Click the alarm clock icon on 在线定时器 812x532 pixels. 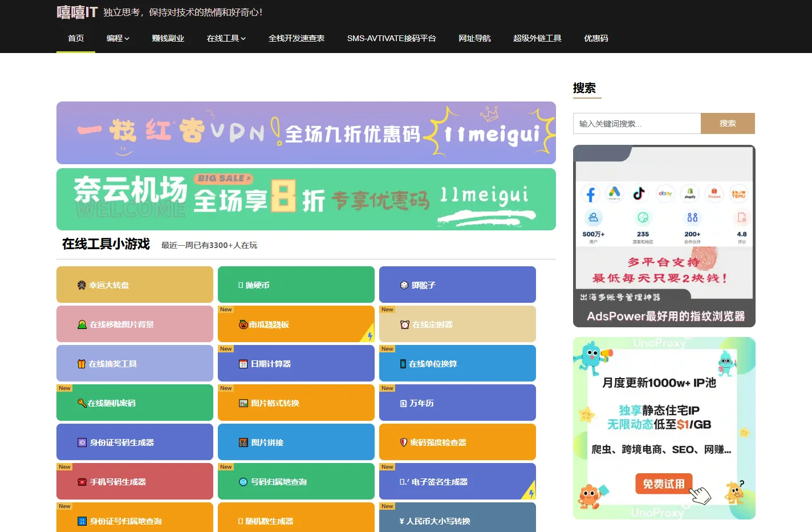(x=405, y=324)
